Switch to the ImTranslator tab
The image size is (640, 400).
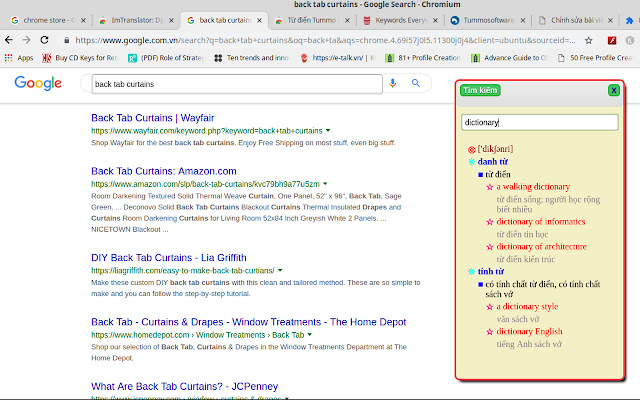tap(137, 20)
